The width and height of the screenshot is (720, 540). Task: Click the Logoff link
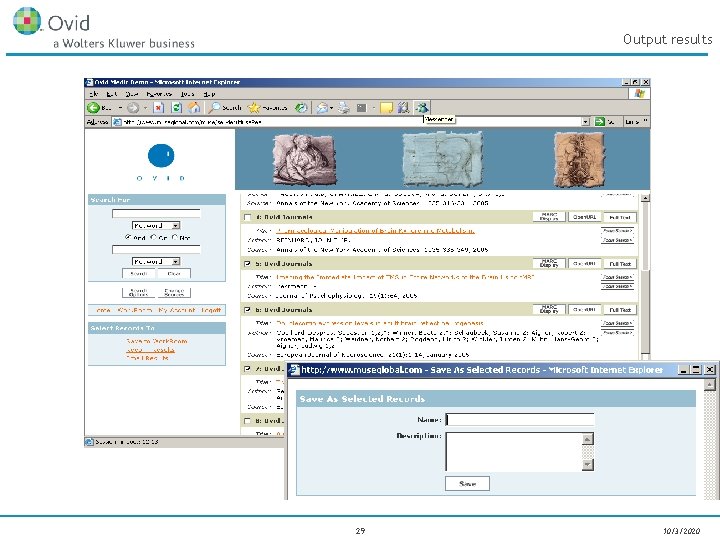coord(211,310)
